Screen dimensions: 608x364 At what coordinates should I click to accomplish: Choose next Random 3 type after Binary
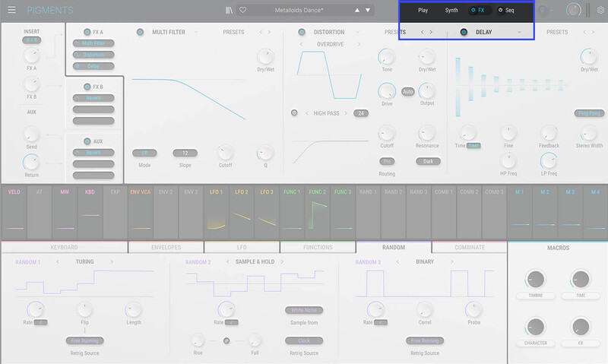coord(451,261)
